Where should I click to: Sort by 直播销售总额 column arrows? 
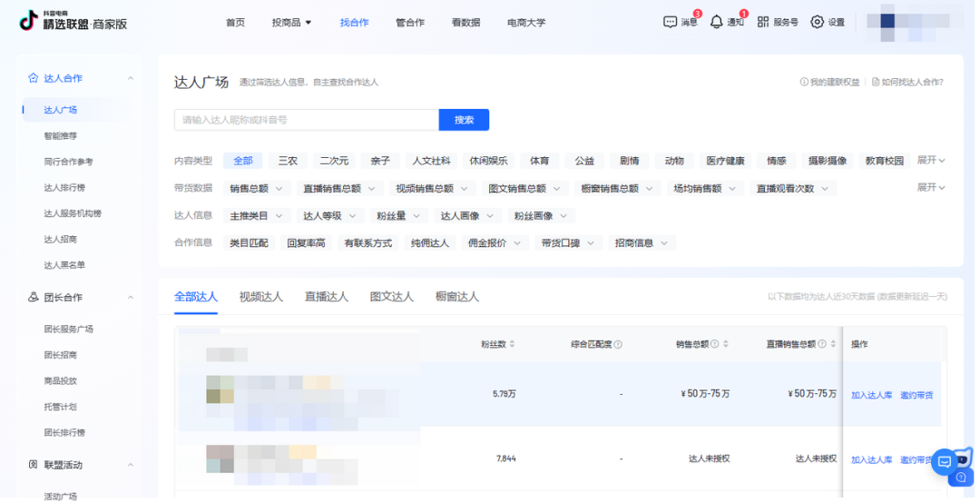point(833,344)
